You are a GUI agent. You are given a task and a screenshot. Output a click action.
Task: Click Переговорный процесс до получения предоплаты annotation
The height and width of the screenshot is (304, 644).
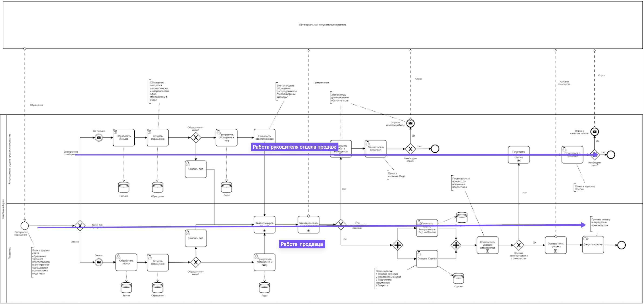460,183
